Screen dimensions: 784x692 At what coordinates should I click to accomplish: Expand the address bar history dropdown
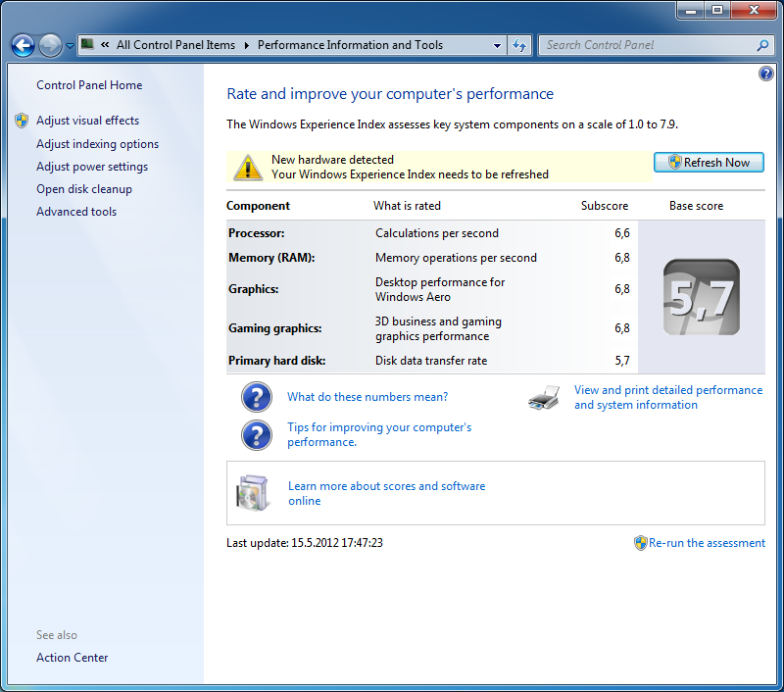coord(497,45)
